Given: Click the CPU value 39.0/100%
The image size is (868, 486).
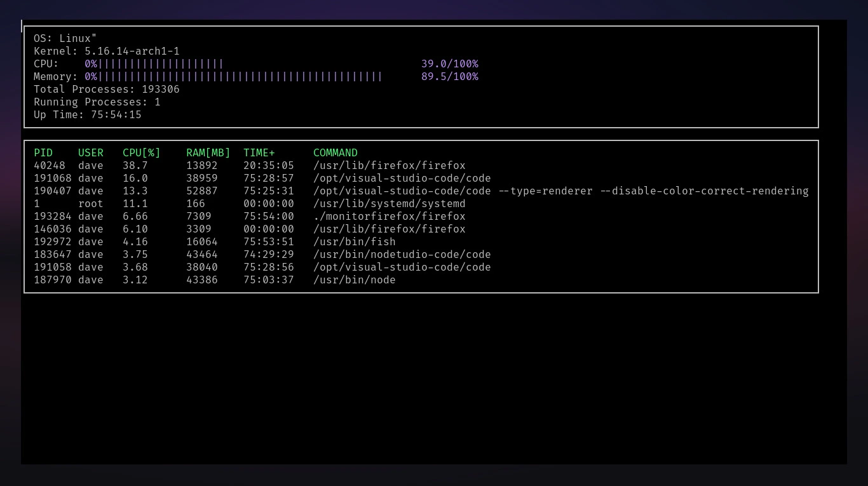Looking at the screenshot, I should 450,64.
